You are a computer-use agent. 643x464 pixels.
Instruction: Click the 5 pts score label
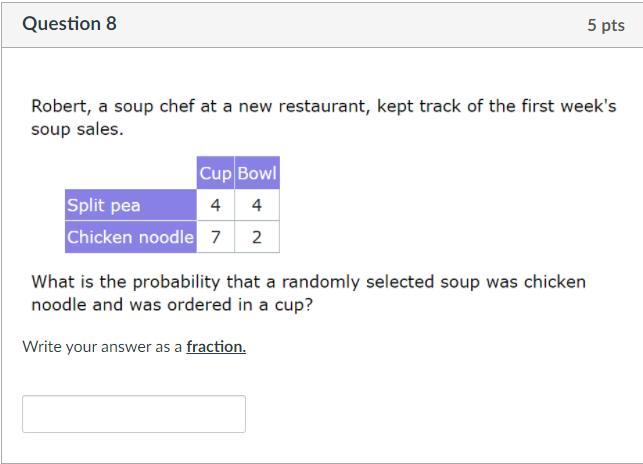[606, 25]
